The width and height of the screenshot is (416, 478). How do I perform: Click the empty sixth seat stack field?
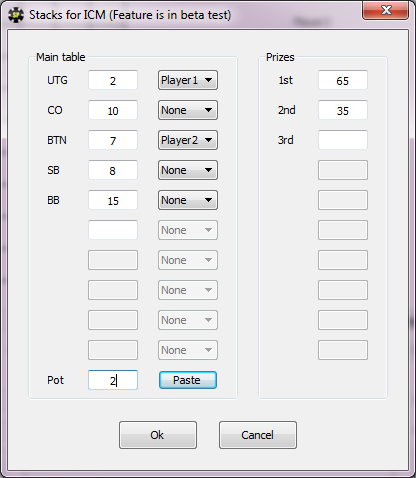coord(113,230)
